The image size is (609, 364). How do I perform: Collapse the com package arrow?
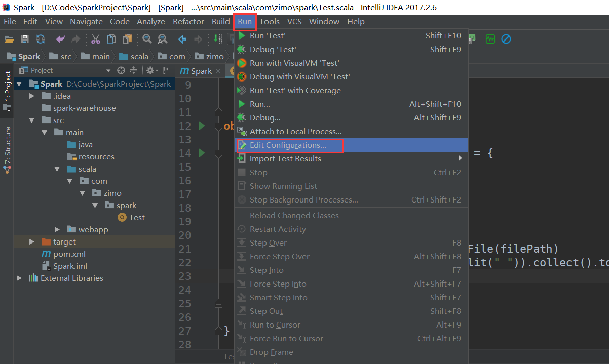click(x=70, y=181)
